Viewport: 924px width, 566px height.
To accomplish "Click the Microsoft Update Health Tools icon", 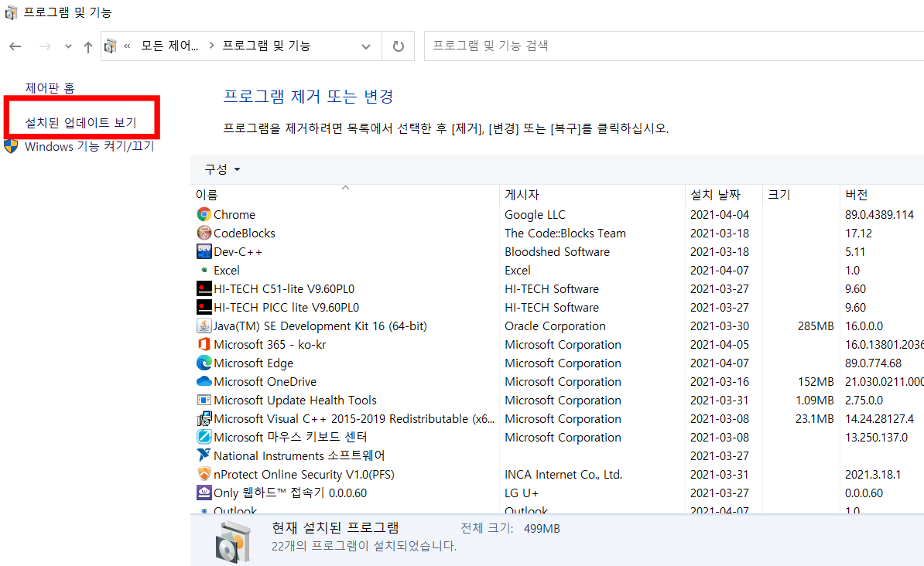I will [204, 400].
